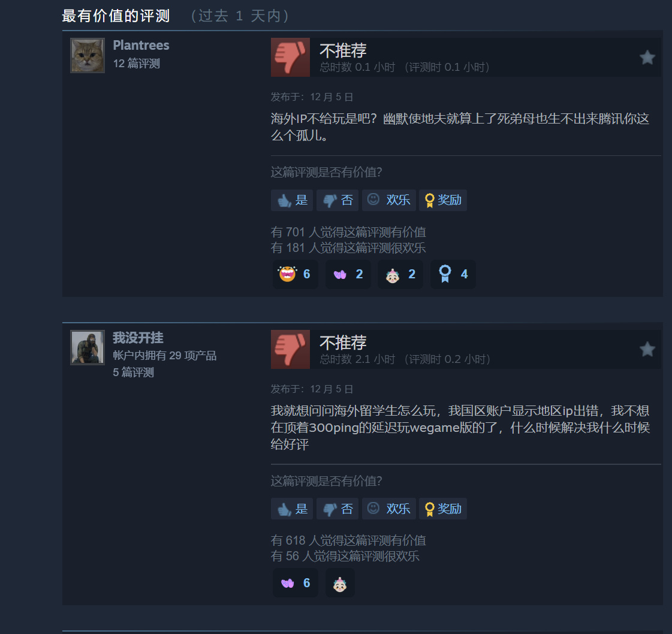The width and height of the screenshot is (672, 634).
Task: Click the clown-face award with count 2
Action: click(x=400, y=274)
